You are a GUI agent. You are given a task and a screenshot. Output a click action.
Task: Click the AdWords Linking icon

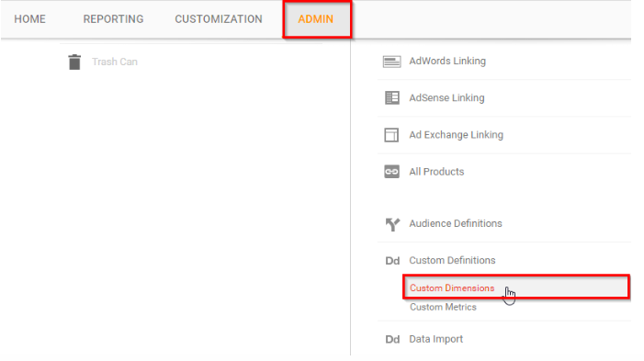[x=392, y=62]
